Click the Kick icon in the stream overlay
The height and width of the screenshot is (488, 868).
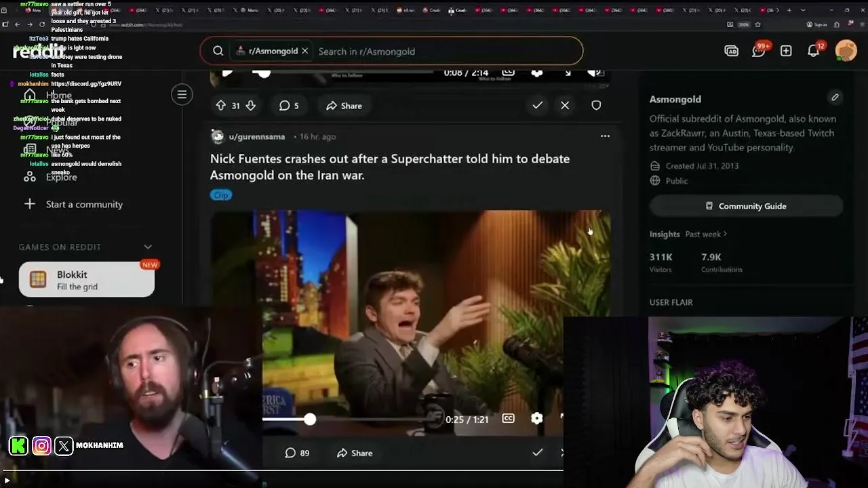coord(18,445)
